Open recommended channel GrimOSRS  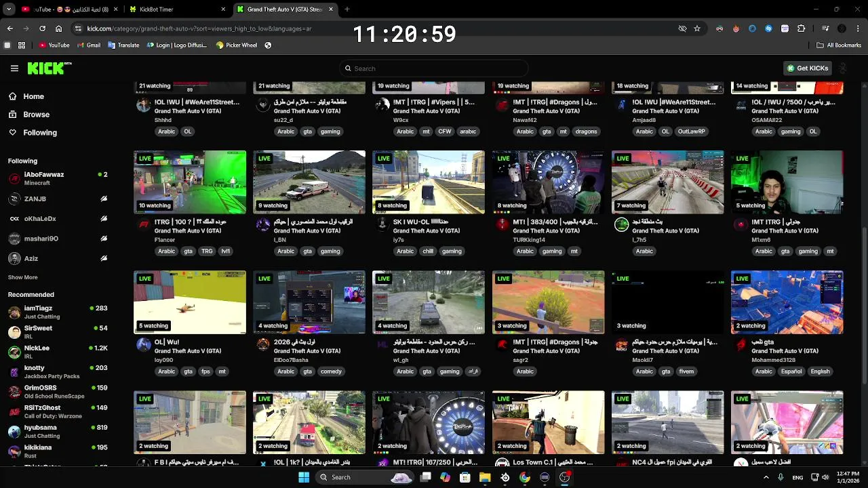pyautogui.click(x=57, y=392)
